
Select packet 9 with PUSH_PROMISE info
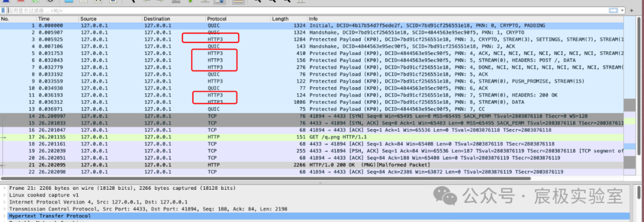pyautogui.click(x=311, y=81)
